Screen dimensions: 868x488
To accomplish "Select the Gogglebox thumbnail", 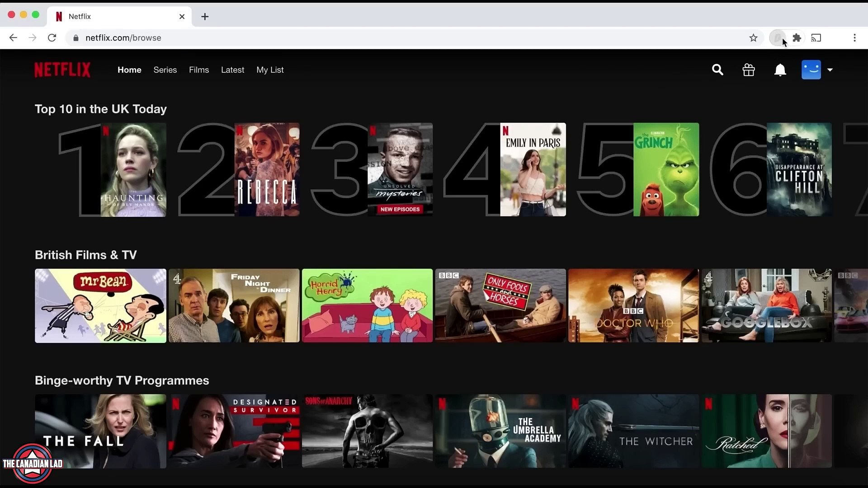I will coord(767,306).
